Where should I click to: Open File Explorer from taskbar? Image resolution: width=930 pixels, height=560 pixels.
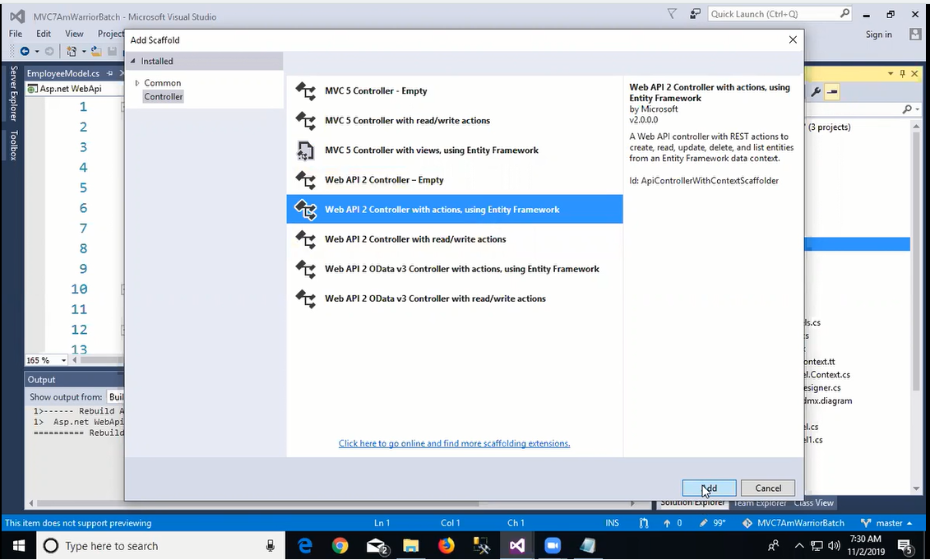410,546
